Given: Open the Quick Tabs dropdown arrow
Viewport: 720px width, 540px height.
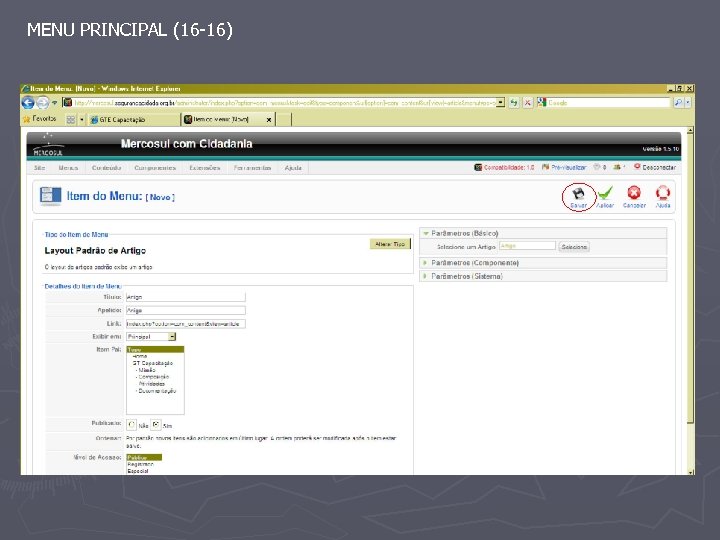Looking at the screenshot, I should coord(82,119).
